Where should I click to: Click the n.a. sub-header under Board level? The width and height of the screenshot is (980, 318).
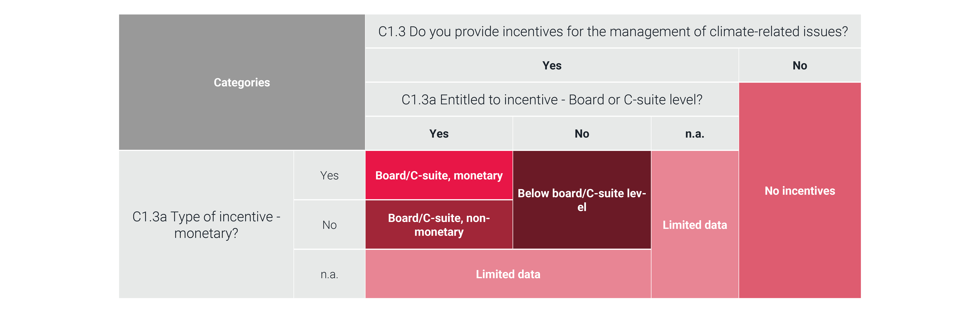pyautogui.click(x=695, y=134)
